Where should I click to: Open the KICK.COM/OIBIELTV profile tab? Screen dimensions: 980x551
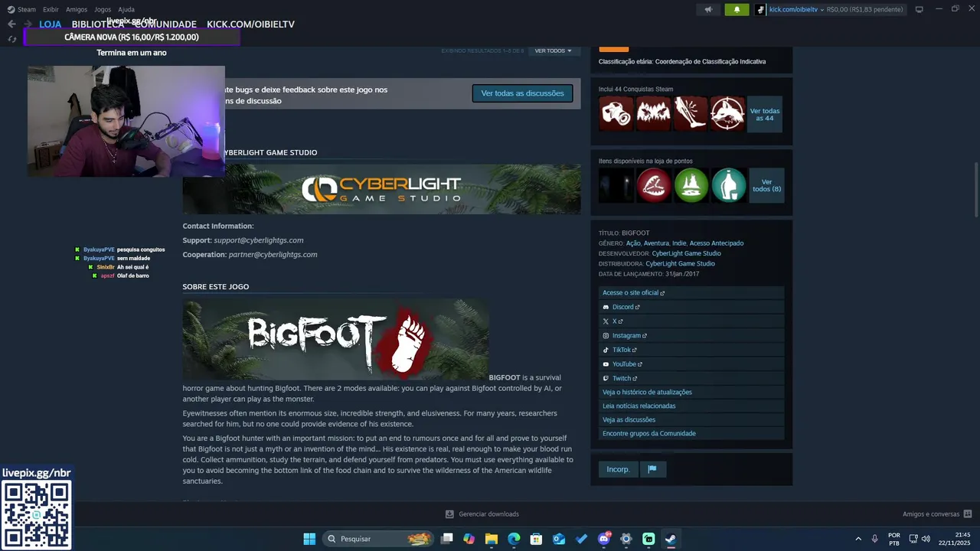(250, 24)
